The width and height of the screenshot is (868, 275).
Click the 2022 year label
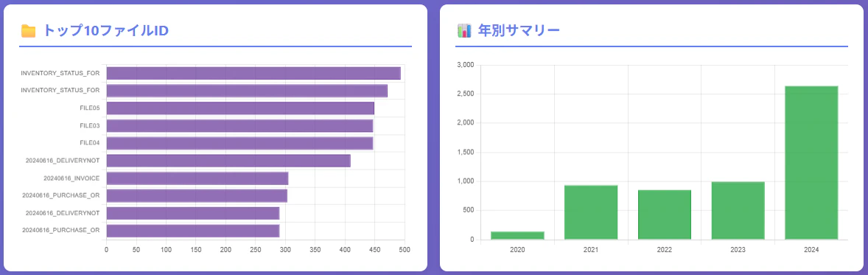(665, 250)
